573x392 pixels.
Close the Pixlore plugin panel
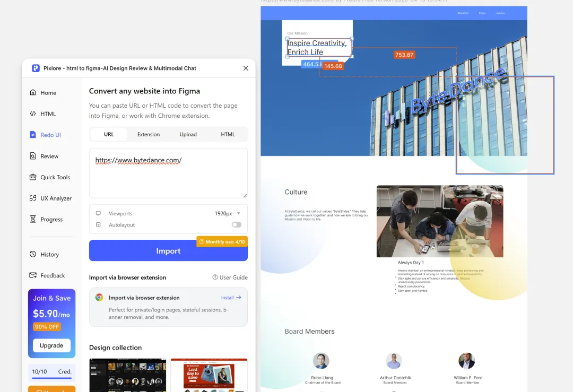[x=246, y=68]
